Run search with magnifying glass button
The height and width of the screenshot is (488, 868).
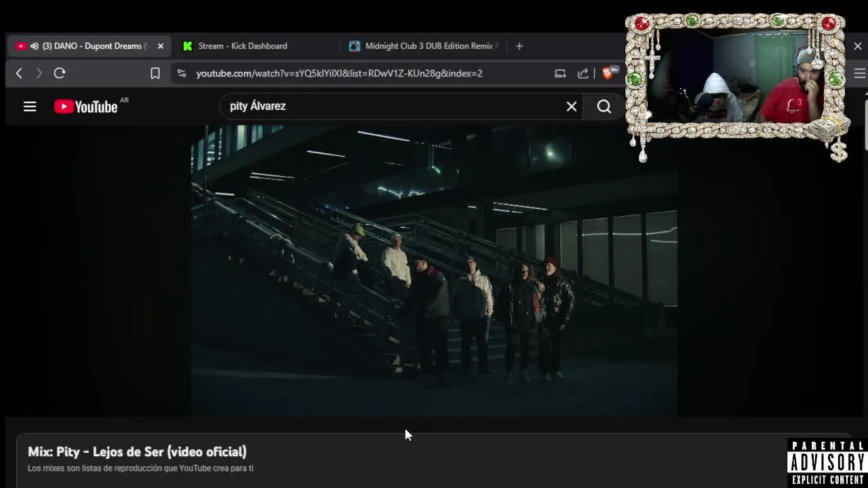[x=604, y=106]
